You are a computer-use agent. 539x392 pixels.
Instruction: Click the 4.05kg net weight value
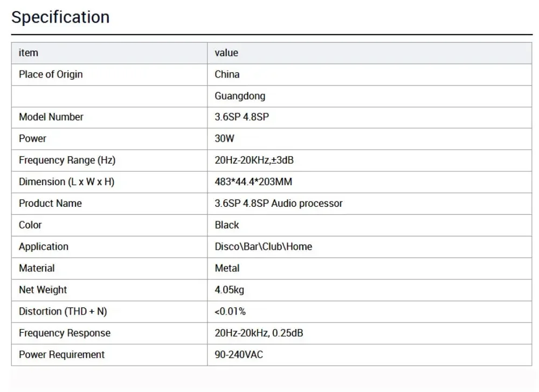click(x=230, y=290)
